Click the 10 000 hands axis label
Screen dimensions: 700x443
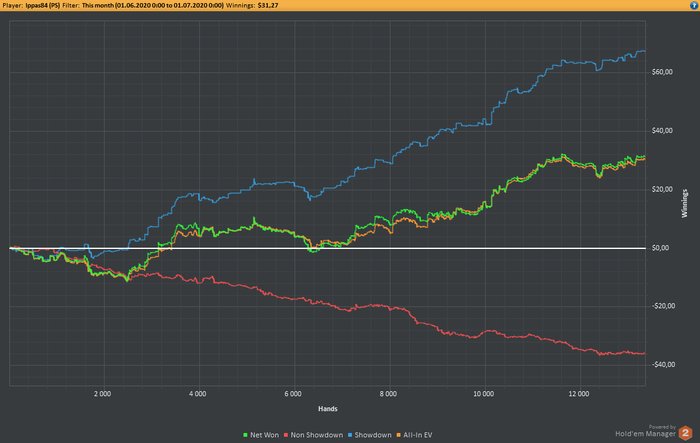pos(483,394)
